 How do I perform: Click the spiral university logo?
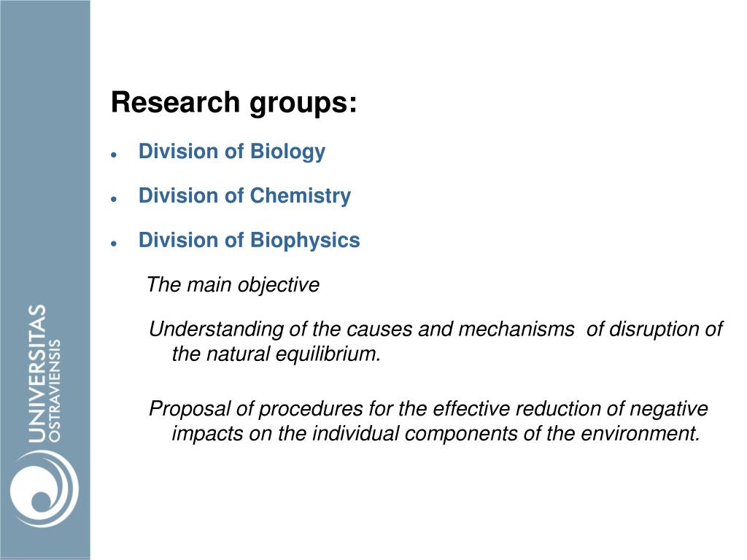tap(44, 490)
